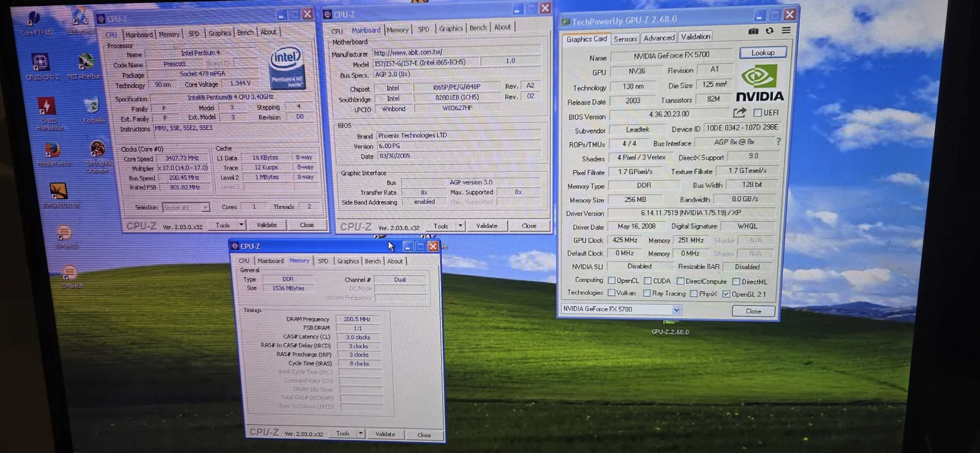Open the Advanced tab in GPU-Z
Viewport: 980px width, 453px height.
[659, 38]
